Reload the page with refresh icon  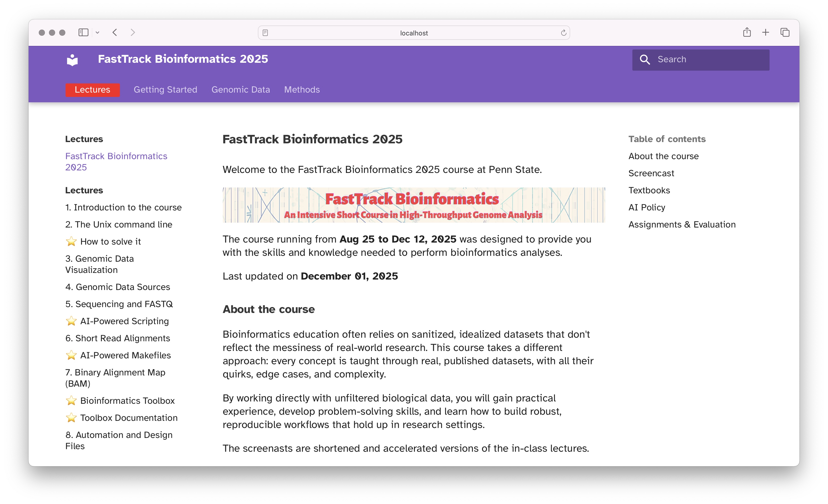click(563, 33)
